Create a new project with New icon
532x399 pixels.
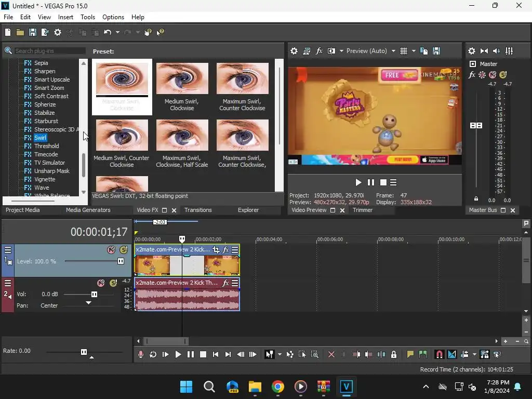coord(8,32)
